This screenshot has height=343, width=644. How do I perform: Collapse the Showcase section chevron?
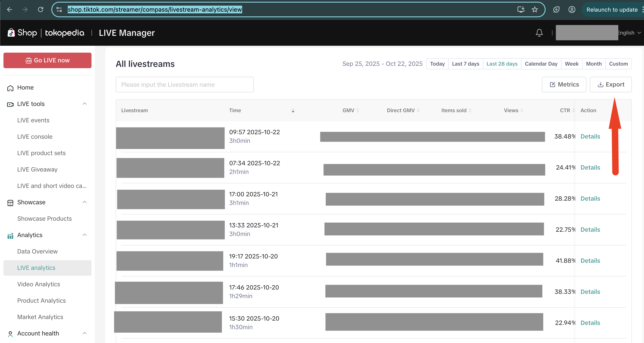[x=85, y=202]
